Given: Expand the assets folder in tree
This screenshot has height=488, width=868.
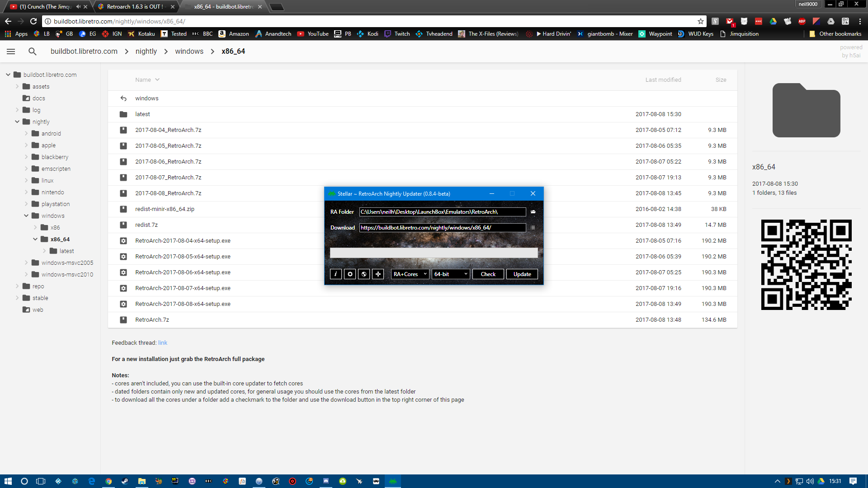Looking at the screenshot, I should [17, 86].
